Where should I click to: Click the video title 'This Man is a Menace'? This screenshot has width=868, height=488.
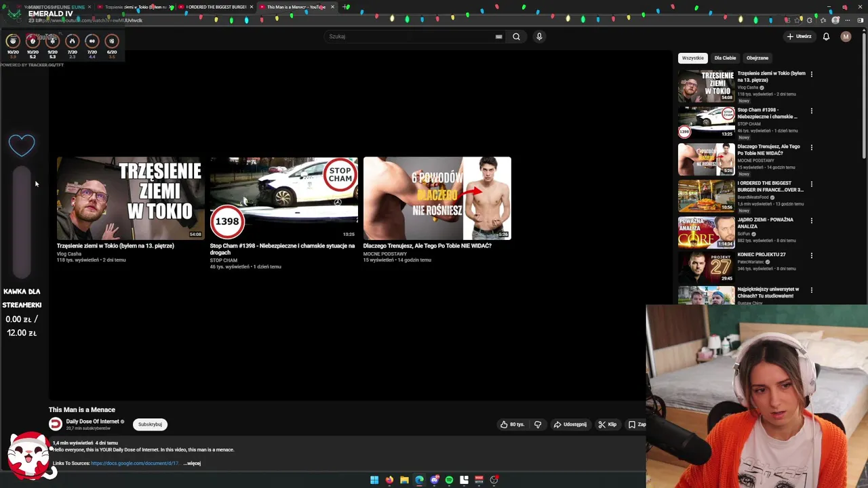pos(82,410)
